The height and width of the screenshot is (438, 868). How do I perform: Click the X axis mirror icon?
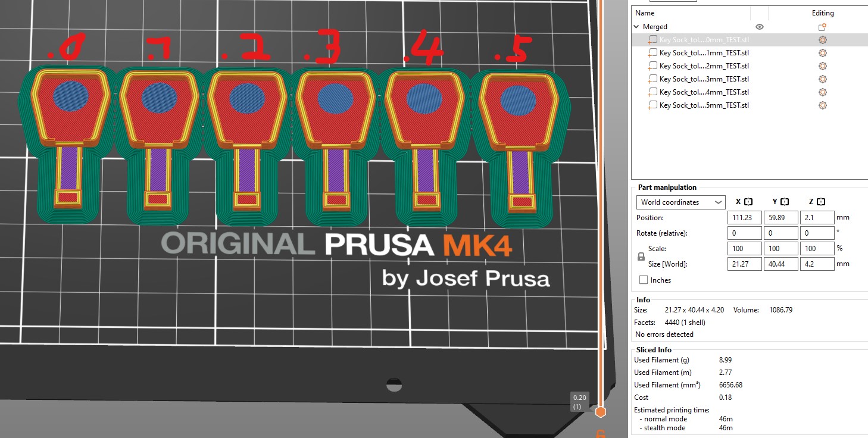[749, 202]
